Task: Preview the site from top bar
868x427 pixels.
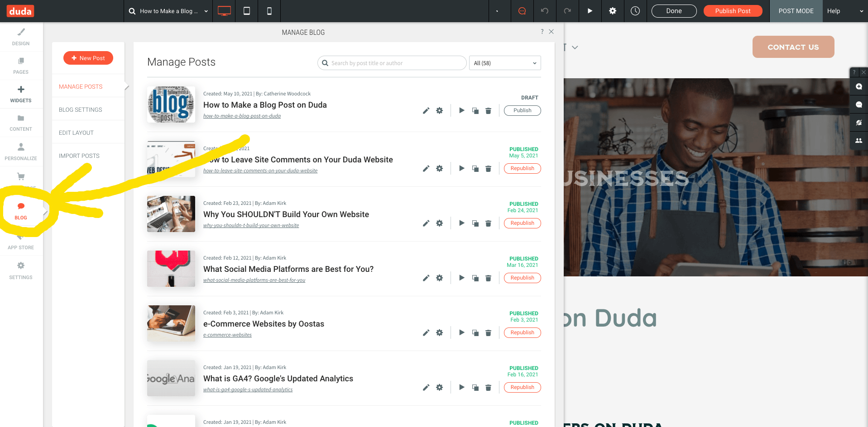Action: coord(590,11)
